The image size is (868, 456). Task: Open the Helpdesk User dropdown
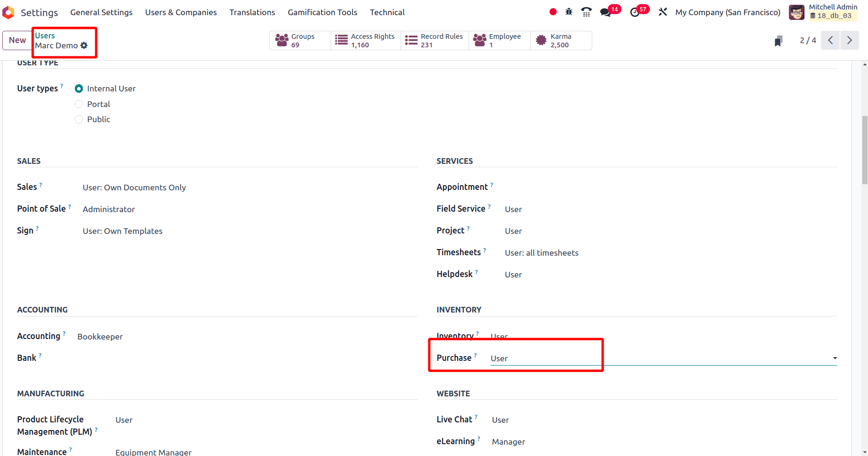671,275
